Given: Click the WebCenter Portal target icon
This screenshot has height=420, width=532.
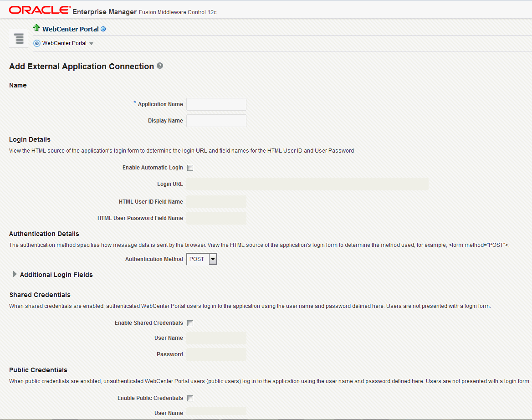Looking at the screenshot, I should (x=37, y=43).
